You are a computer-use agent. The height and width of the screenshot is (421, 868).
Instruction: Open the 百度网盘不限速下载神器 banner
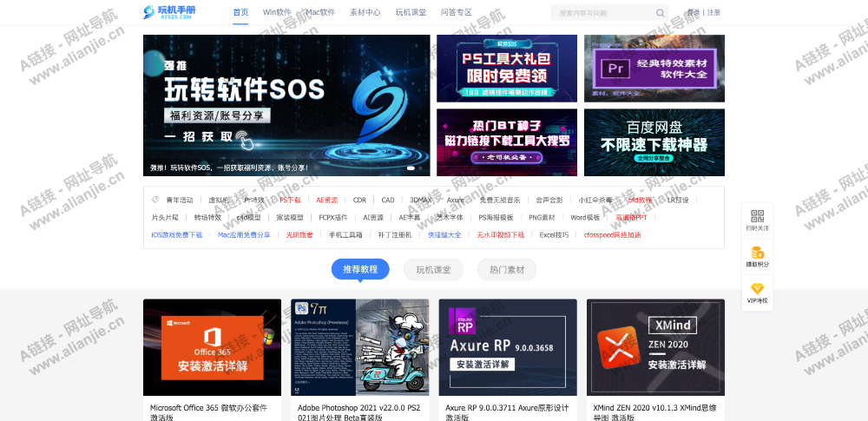click(654, 142)
